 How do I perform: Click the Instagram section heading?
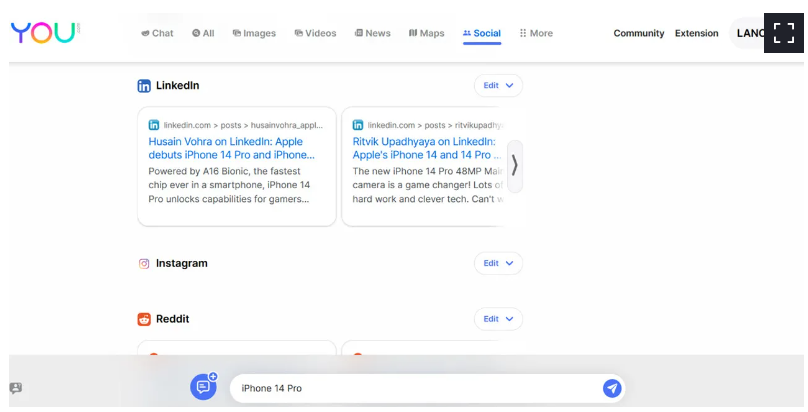(181, 263)
